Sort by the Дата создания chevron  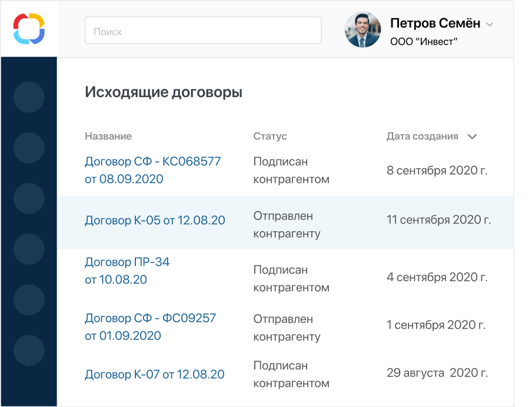pos(473,136)
